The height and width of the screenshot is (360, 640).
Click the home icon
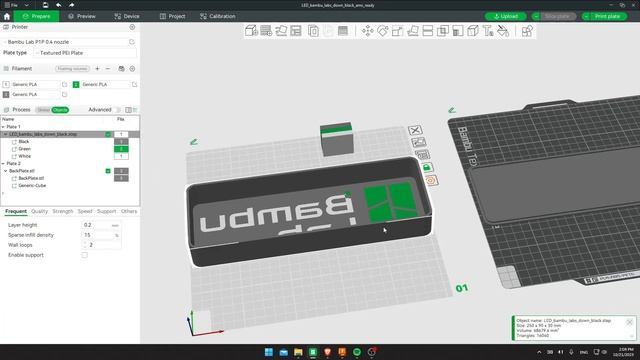tap(7, 16)
